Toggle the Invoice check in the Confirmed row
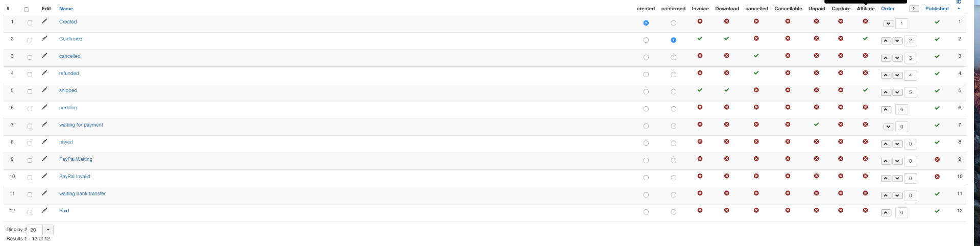This screenshot has width=980, height=246. [x=700, y=39]
